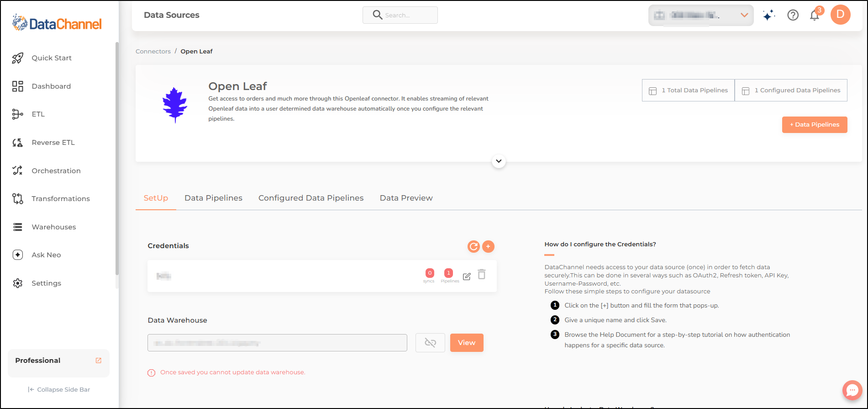Image resolution: width=868 pixels, height=409 pixels.
Task: Click 1 Total Data Pipelines box
Action: tap(688, 90)
